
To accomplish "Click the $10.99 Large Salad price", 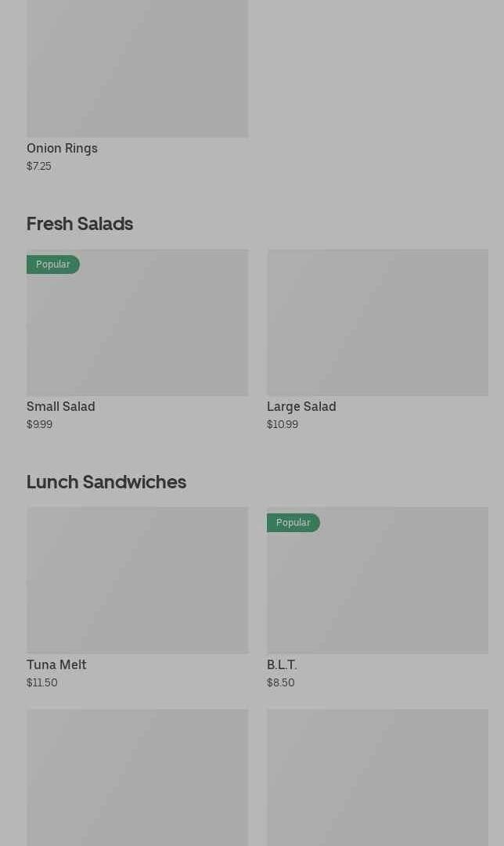I will [x=283, y=425].
